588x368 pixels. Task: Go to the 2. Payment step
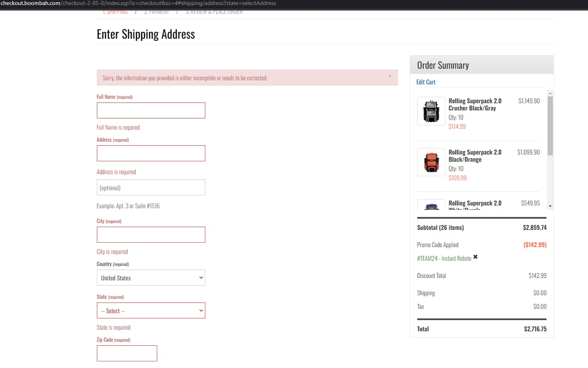click(156, 13)
